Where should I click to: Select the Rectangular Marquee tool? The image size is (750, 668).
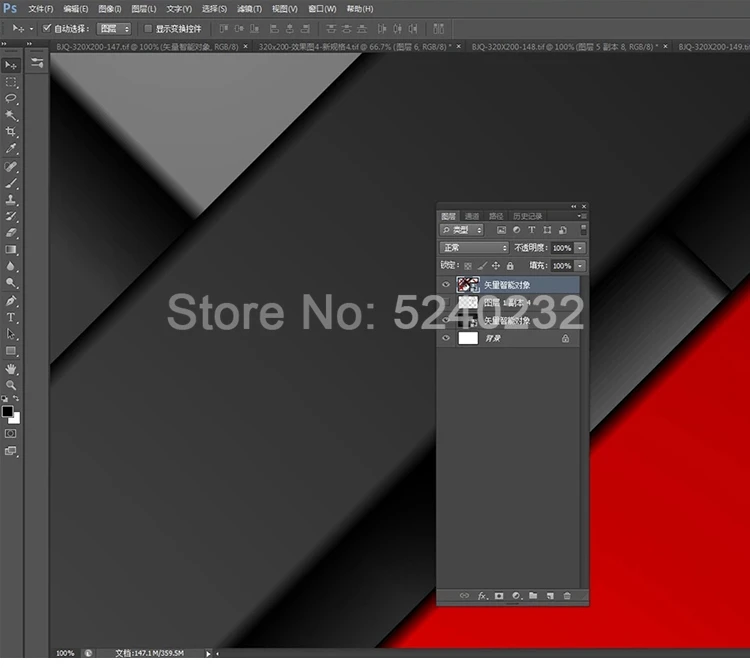click(11, 82)
